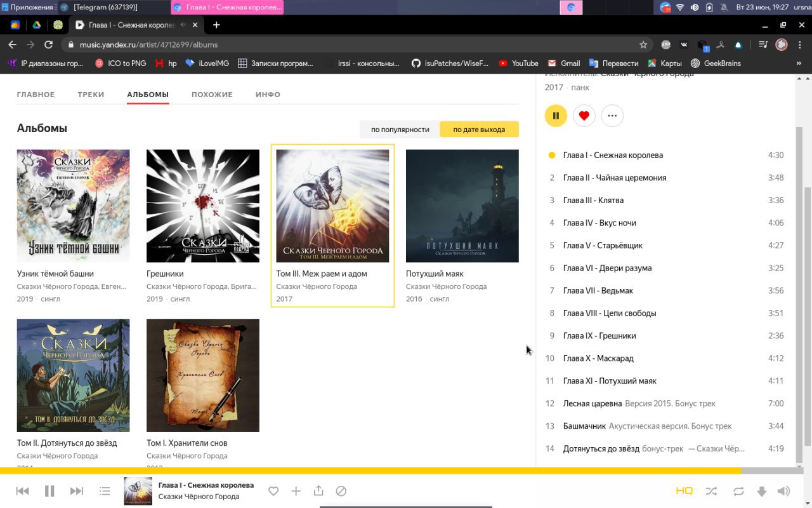Sort albums по дате выхода
This screenshot has width=812, height=508.
(479, 130)
